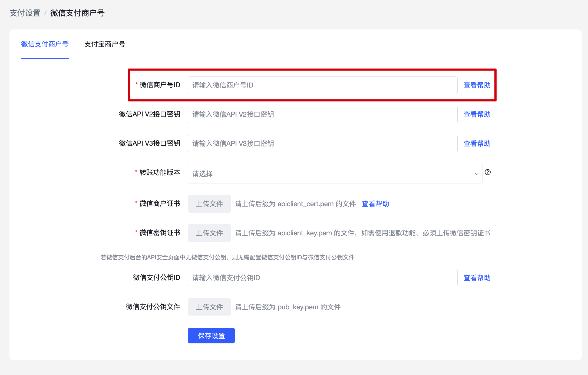Open 查看帮助 next to 微信API V3接口密钥
Viewport: 588px width, 375px height.
pyautogui.click(x=477, y=143)
